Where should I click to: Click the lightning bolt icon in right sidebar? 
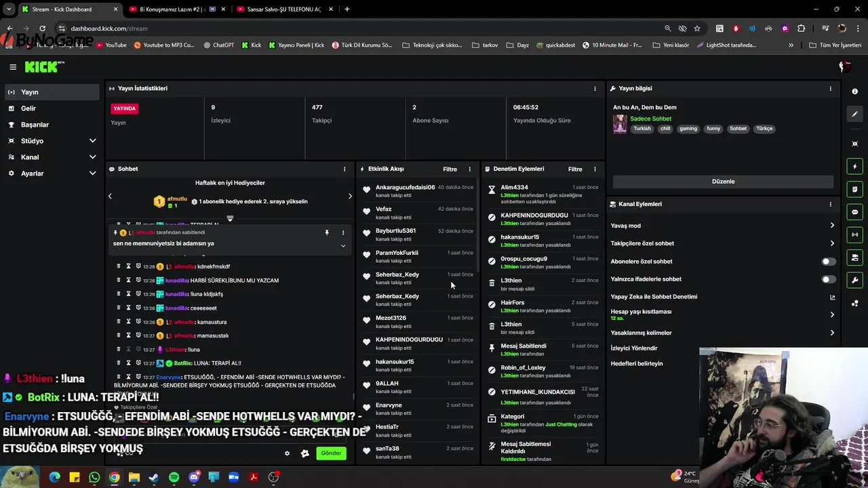pyautogui.click(x=854, y=166)
